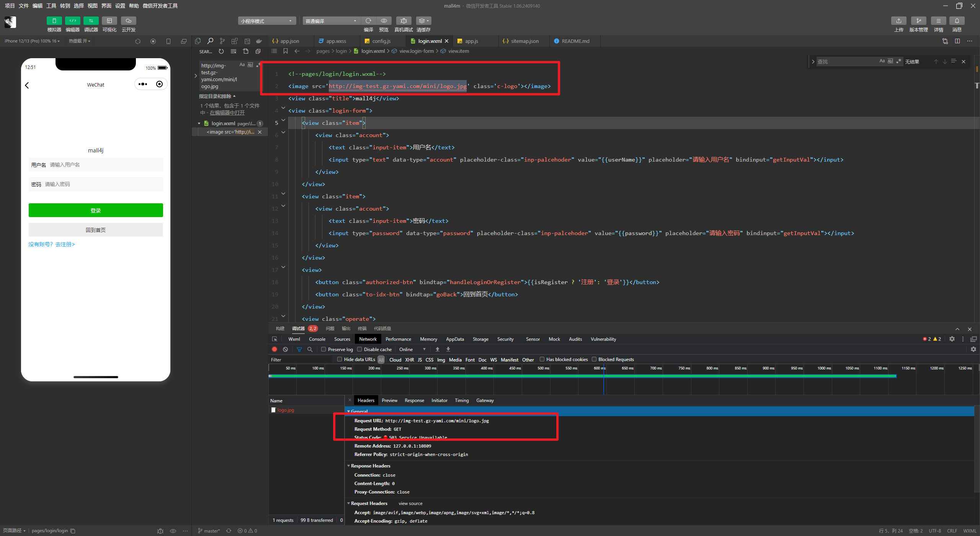Enable the Preserve log checkbox
The image size is (980, 536).
click(323, 349)
